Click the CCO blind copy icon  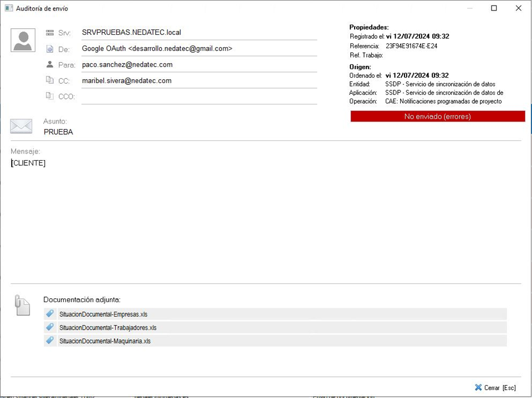click(50, 96)
